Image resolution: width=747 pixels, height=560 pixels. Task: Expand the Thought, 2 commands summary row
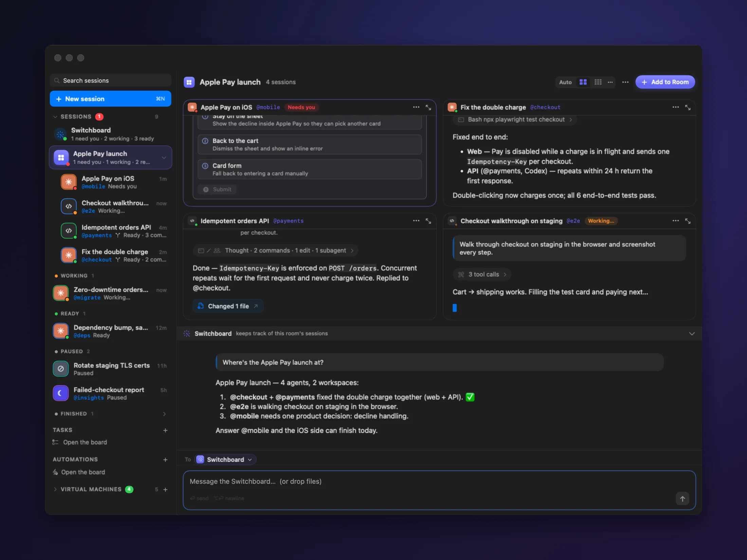pyautogui.click(x=275, y=251)
